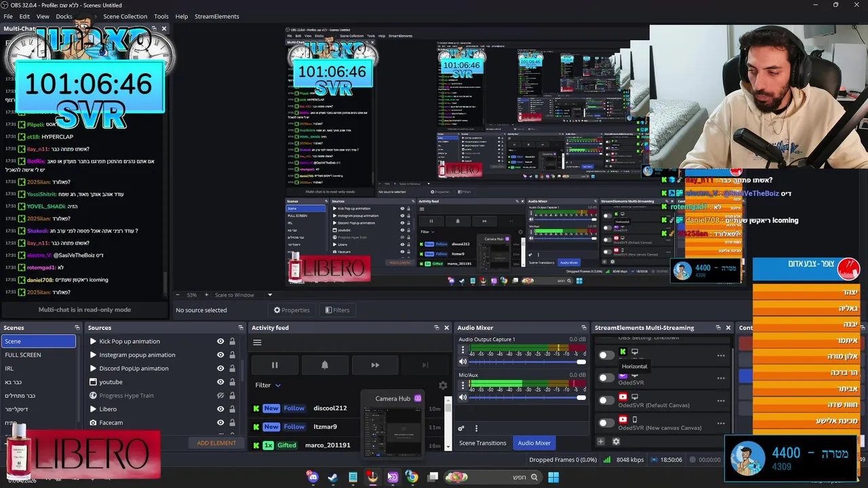Image resolution: width=868 pixels, height=488 pixels.
Task: Click the bell mute alerts button
Action: [x=325, y=365]
